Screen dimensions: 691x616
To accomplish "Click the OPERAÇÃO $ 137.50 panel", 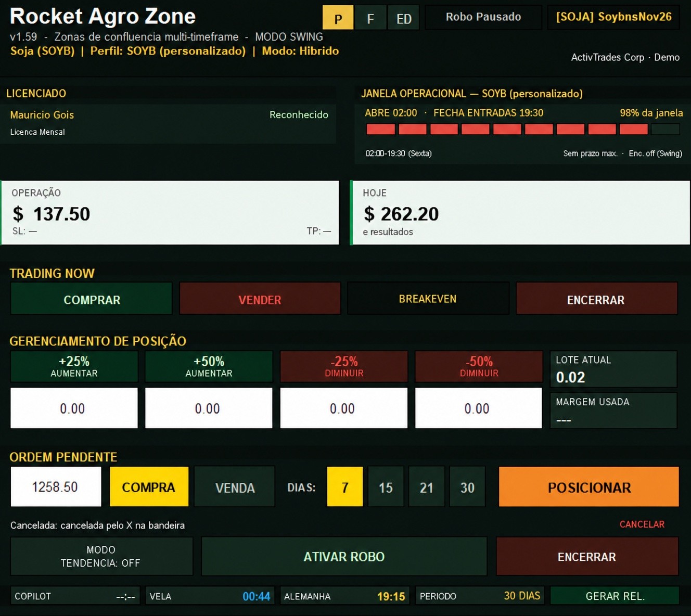I will 170,212.
